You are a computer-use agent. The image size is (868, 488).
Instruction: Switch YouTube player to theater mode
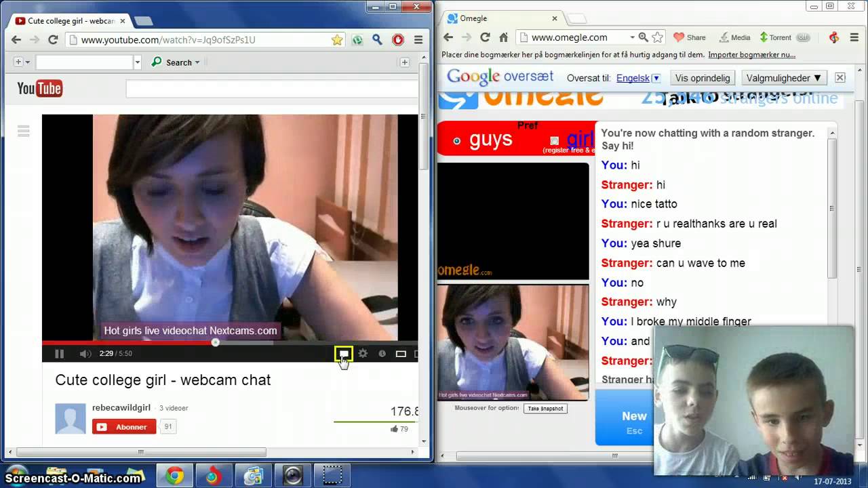(x=401, y=354)
